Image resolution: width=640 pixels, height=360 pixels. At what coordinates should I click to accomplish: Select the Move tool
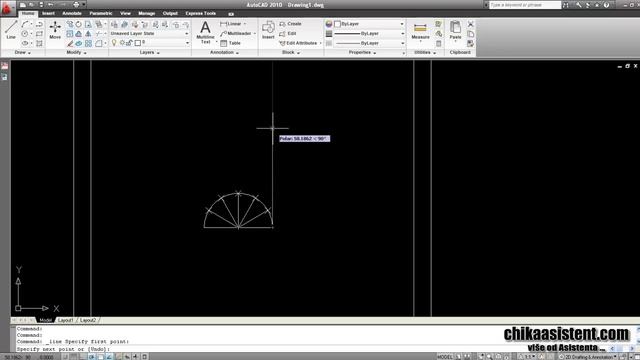pyautogui.click(x=55, y=30)
